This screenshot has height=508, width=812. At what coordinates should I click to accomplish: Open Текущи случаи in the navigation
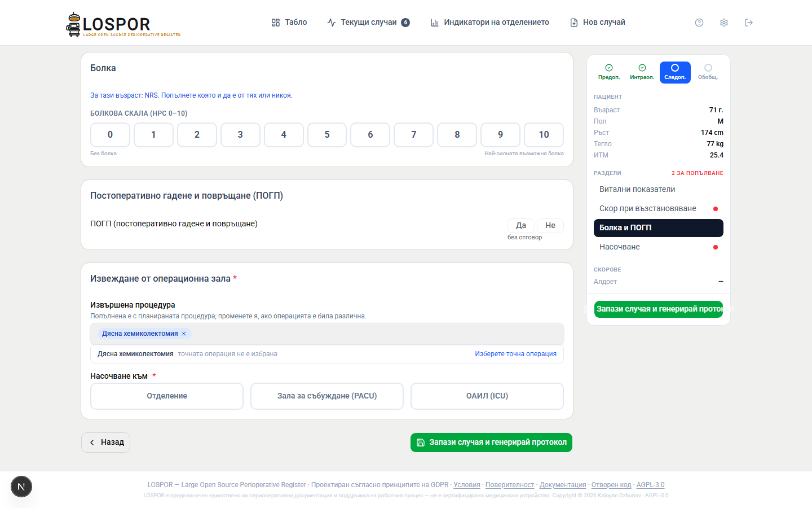pos(368,23)
